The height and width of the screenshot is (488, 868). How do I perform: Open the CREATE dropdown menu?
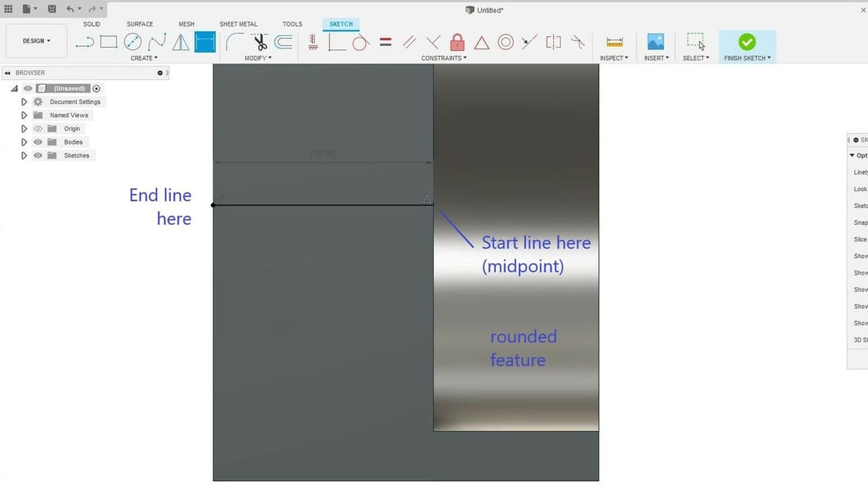[x=144, y=58]
